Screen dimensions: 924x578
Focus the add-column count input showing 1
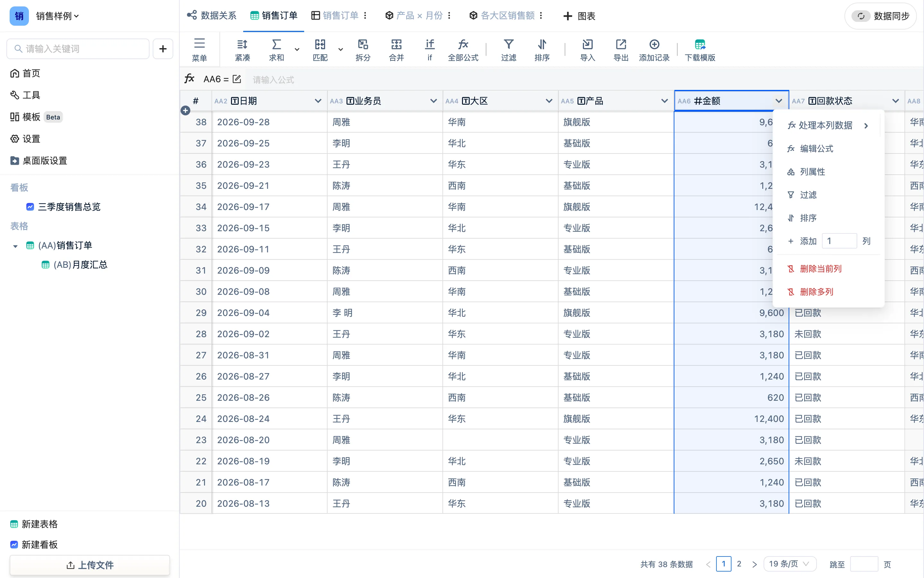pyautogui.click(x=839, y=241)
